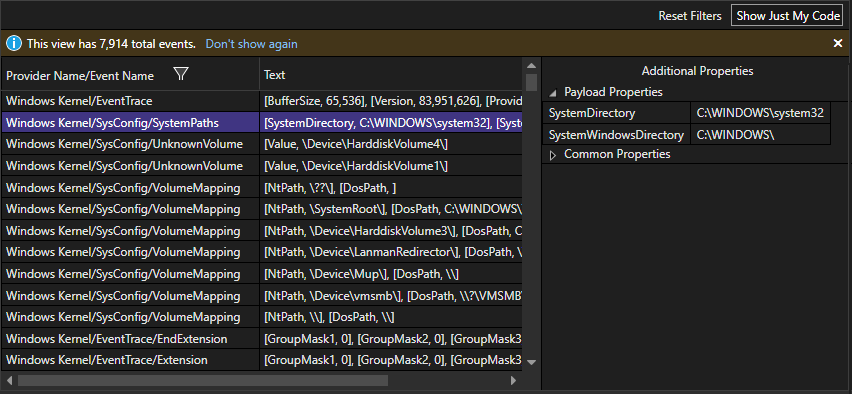Expand the Common Properties section
Image resolution: width=852 pixels, height=394 pixels.
pos(553,155)
